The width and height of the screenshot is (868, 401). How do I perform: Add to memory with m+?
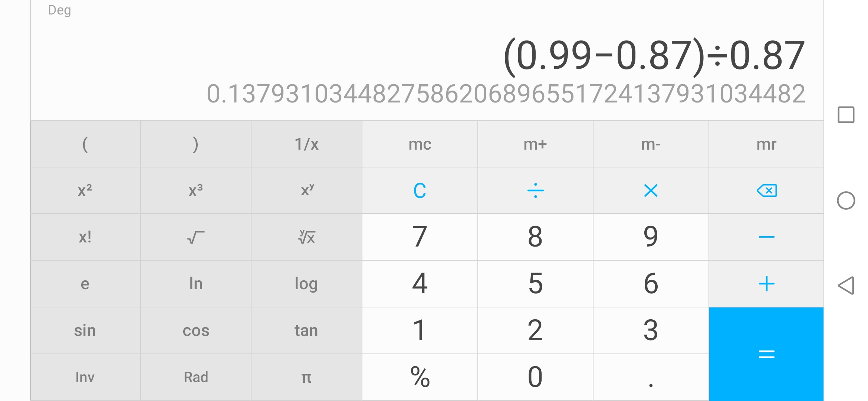click(535, 144)
